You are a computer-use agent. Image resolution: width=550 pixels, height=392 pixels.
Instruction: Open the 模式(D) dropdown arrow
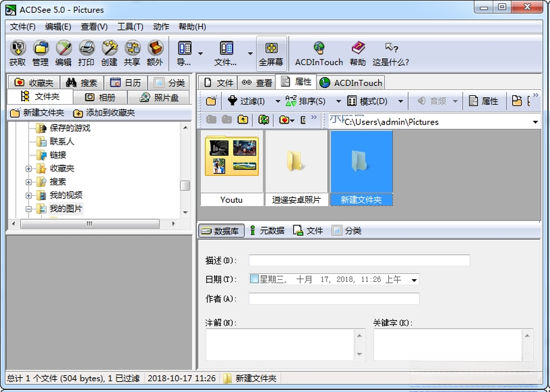400,101
